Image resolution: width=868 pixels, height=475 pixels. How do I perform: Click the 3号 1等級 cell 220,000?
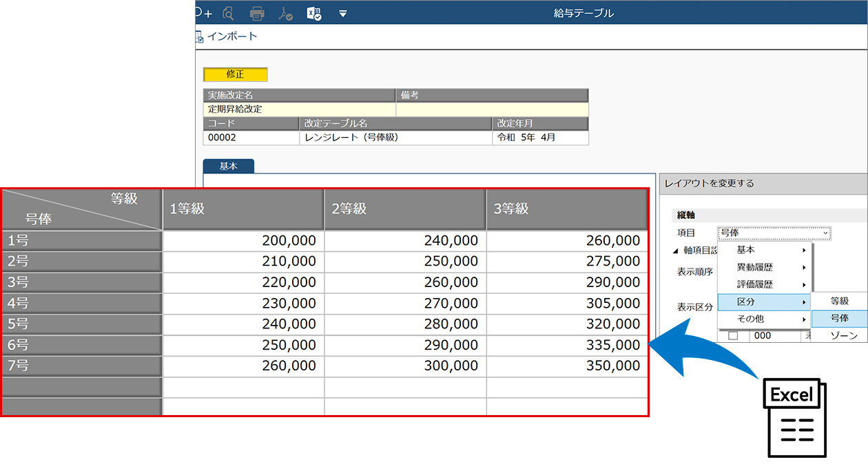click(243, 282)
